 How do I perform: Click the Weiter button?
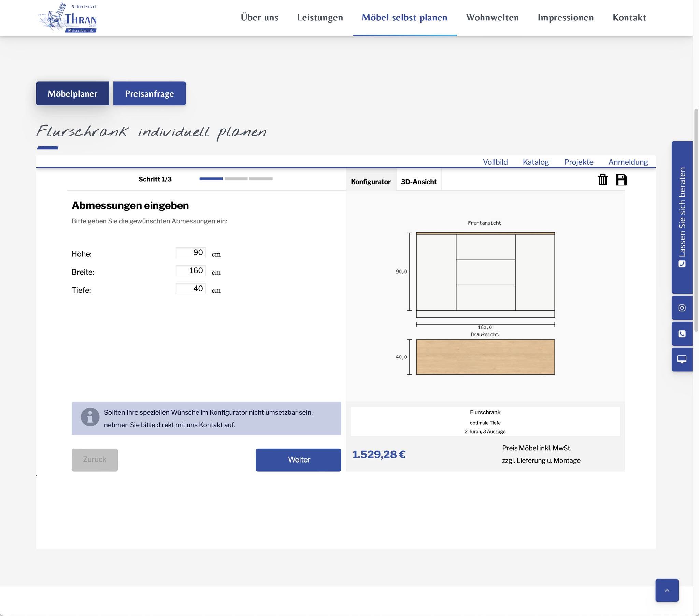point(298,460)
